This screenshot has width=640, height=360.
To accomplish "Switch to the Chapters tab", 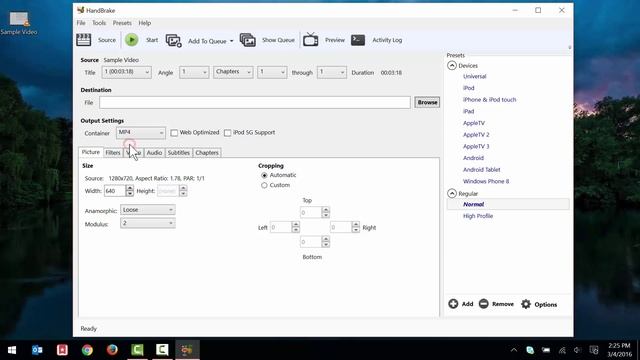I will (207, 153).
